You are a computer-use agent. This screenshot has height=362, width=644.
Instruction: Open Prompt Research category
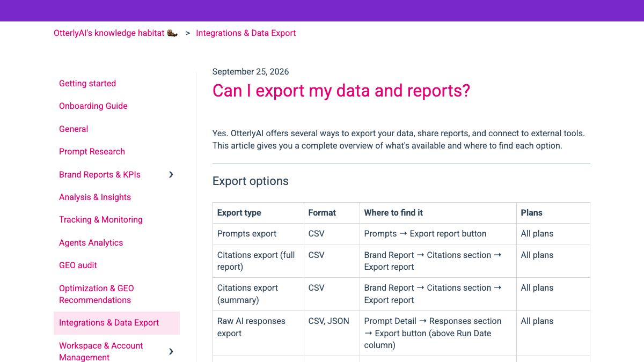92,151
